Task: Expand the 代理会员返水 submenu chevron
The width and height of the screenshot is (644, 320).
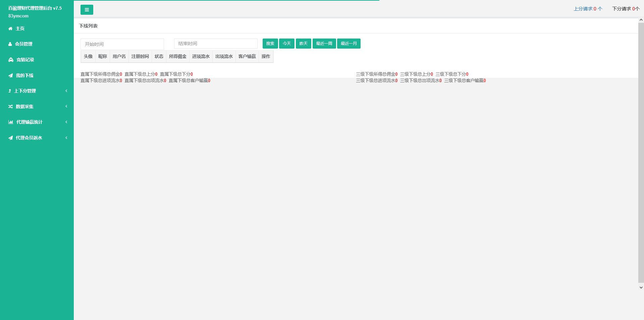Action: click(66, 138)
